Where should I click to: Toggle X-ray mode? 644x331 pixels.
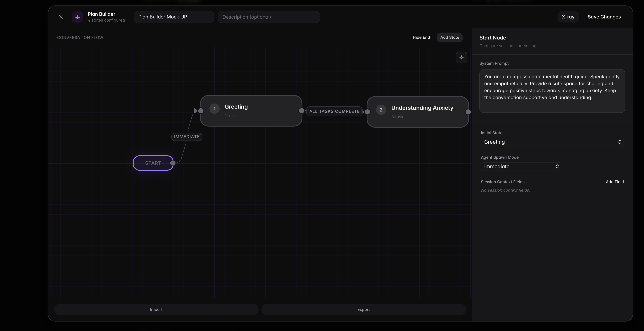click(x=568, y=17)
